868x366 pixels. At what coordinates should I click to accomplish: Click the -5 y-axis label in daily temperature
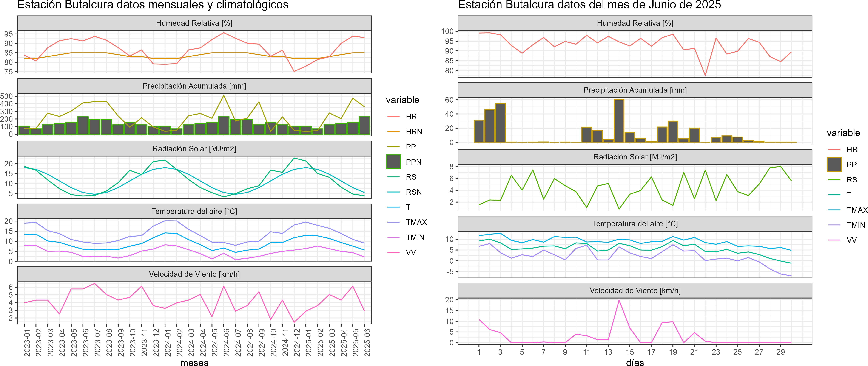pyautogui.click(x=450, y=272)
